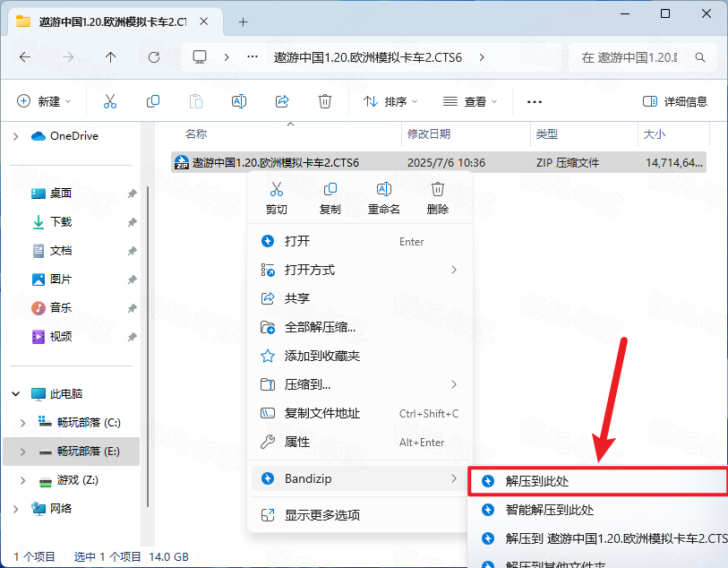This screenshot has width=728, height=568.
Task: Click the address bar ellipsis for hidden path
Action: coord(253,56)
